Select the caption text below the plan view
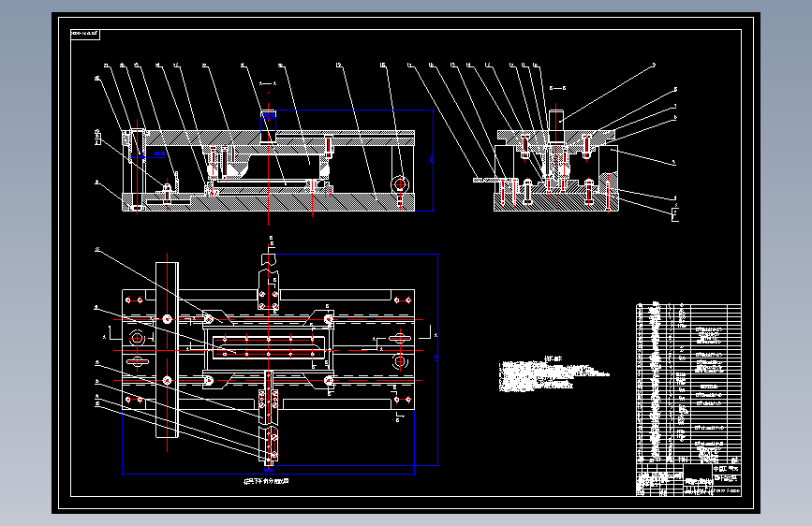 266,481
